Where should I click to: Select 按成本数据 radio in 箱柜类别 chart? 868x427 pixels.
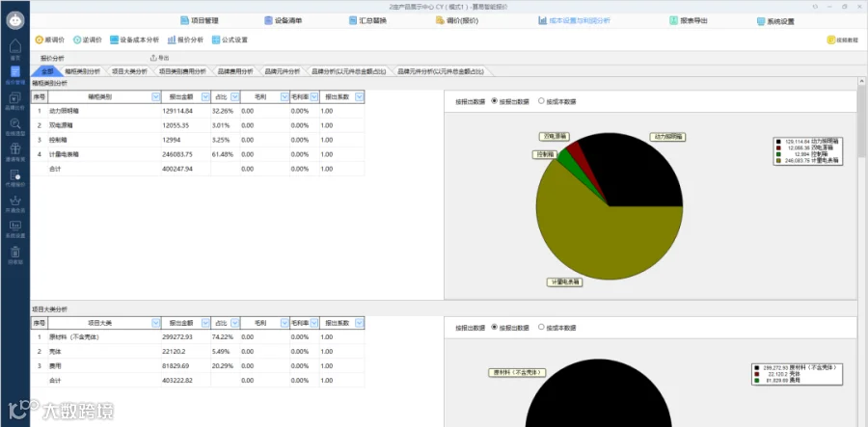(541, 101)
